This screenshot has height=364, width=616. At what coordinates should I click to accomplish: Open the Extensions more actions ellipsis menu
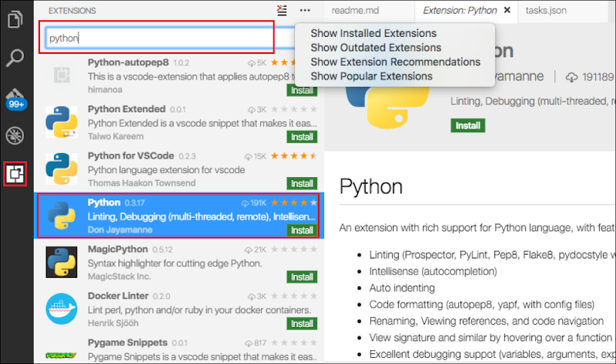305,11
